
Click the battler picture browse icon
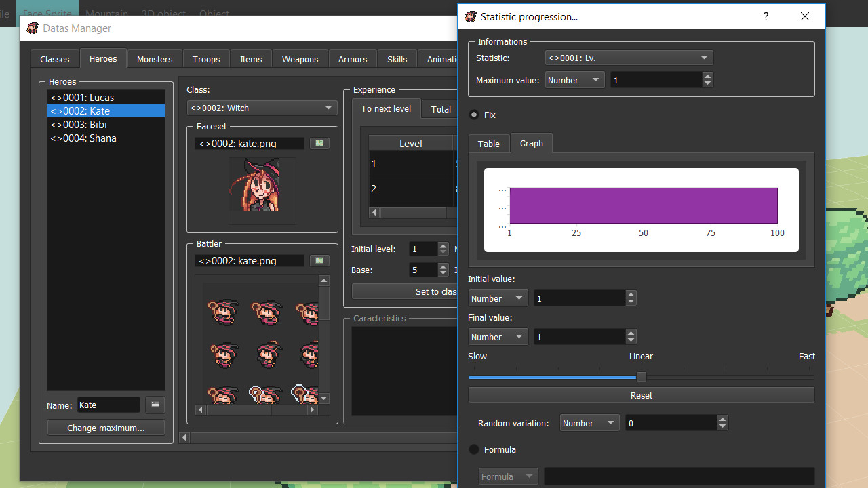[x=319, y=260]
